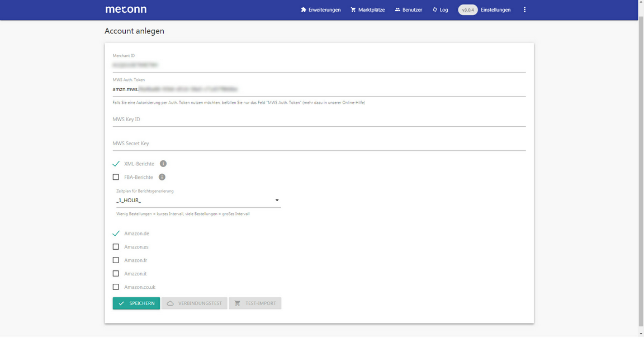Uncheck XML-Berichte checkbox
This screenshot has height=362, width=644.
pyautogui.click(x=116, y=164)
